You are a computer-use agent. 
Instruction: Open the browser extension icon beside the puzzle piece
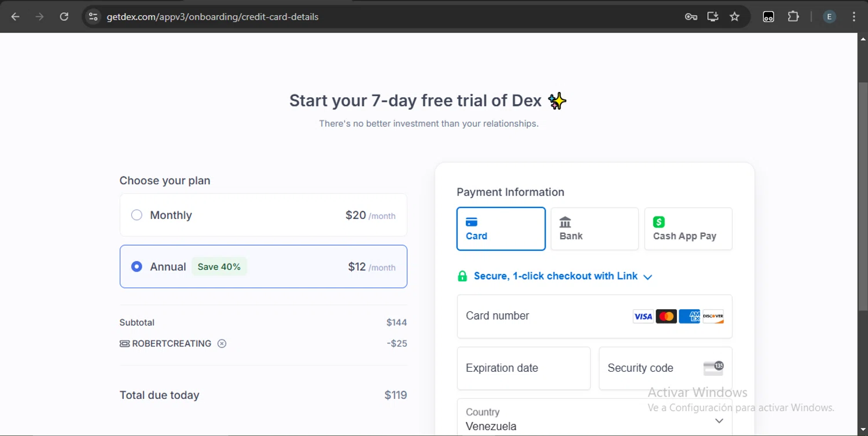768,17
